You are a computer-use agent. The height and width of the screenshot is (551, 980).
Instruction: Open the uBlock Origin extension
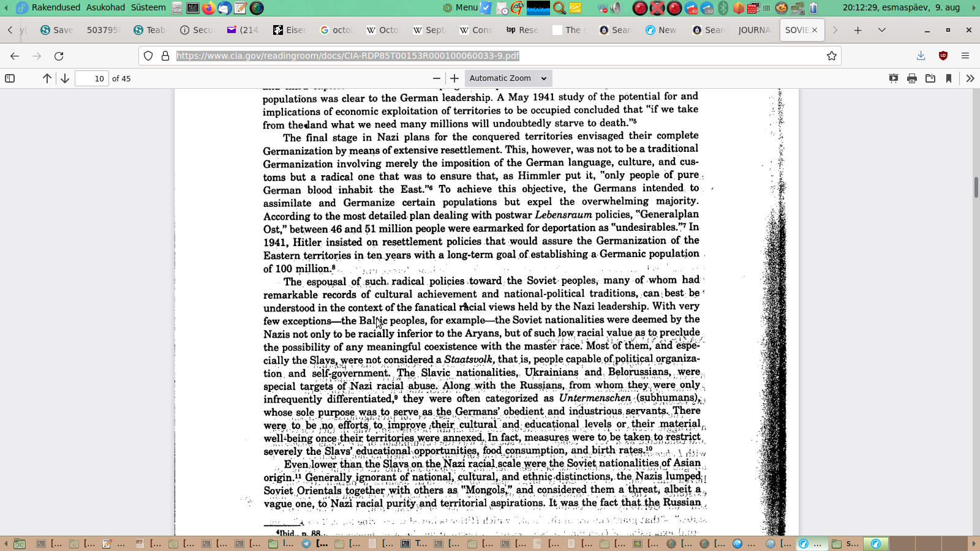pyautogui.click(x=943, y=56)
